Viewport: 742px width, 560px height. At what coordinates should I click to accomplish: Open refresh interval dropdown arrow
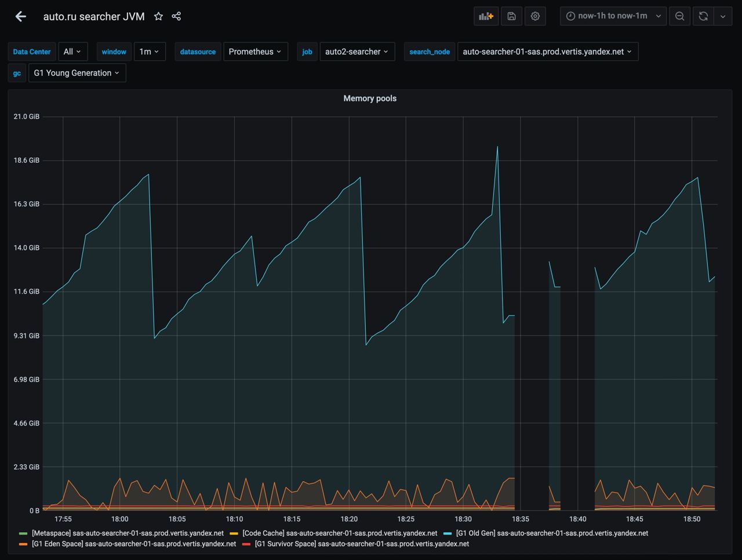[x=722, y=16]
